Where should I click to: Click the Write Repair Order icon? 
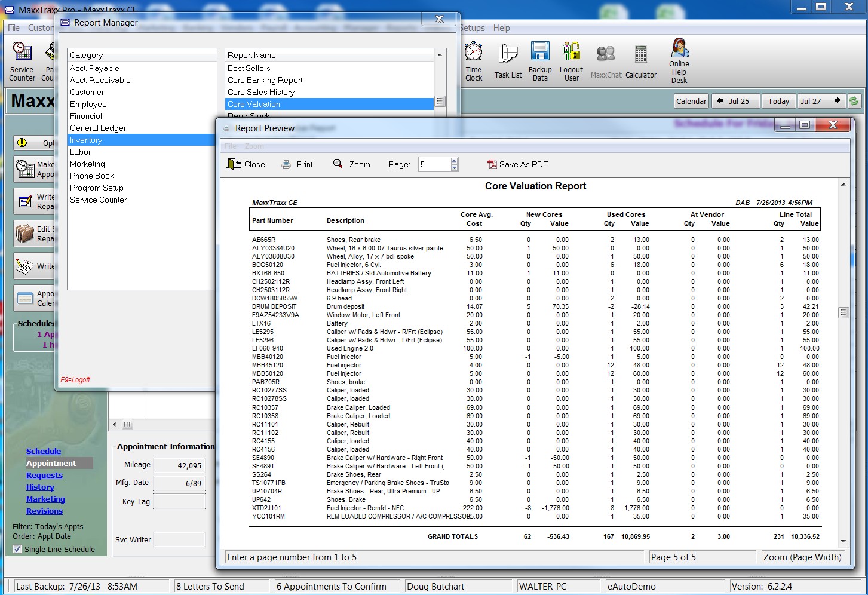[x=25, y=201]
